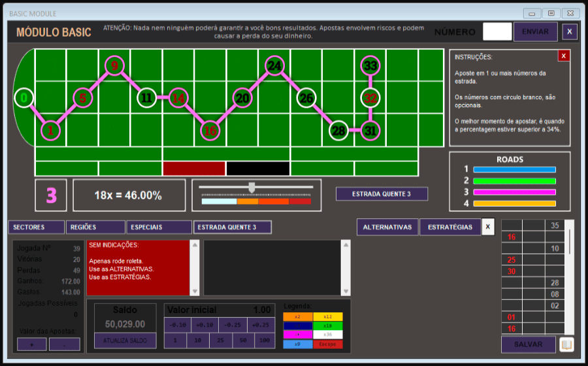The width and height of the screenshot is (588, 366).
Task: Select the red number 9 circle
Action: coord(114,66)
